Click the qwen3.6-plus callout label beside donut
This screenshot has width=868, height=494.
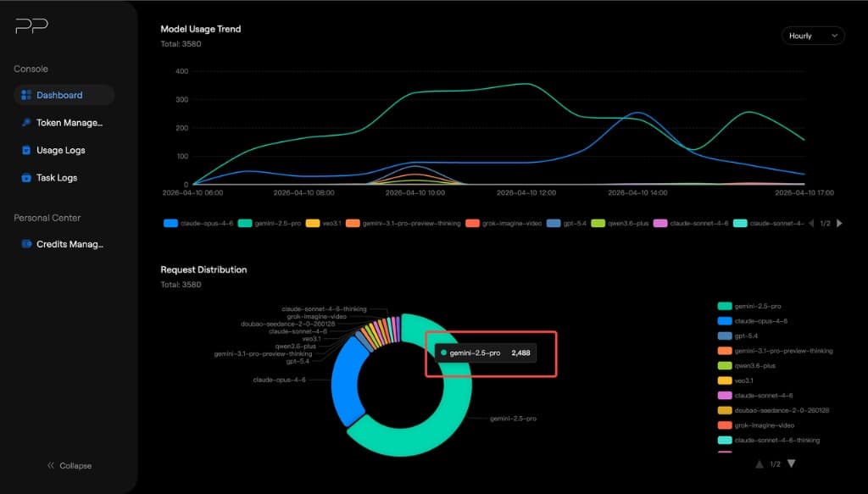[x=295, y=347]
